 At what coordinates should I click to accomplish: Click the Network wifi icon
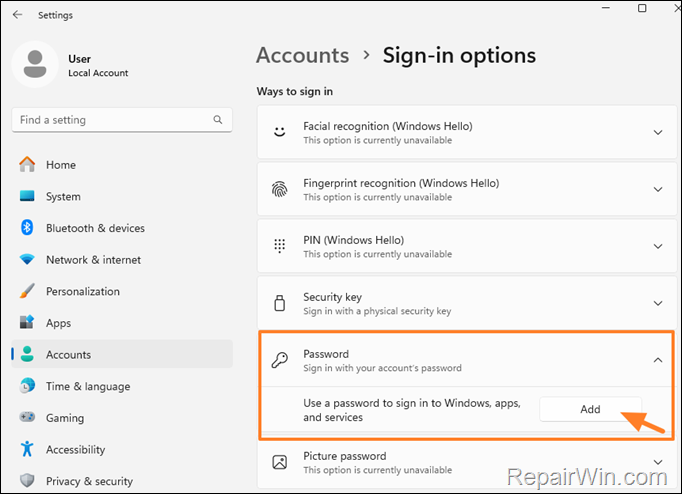27,260
